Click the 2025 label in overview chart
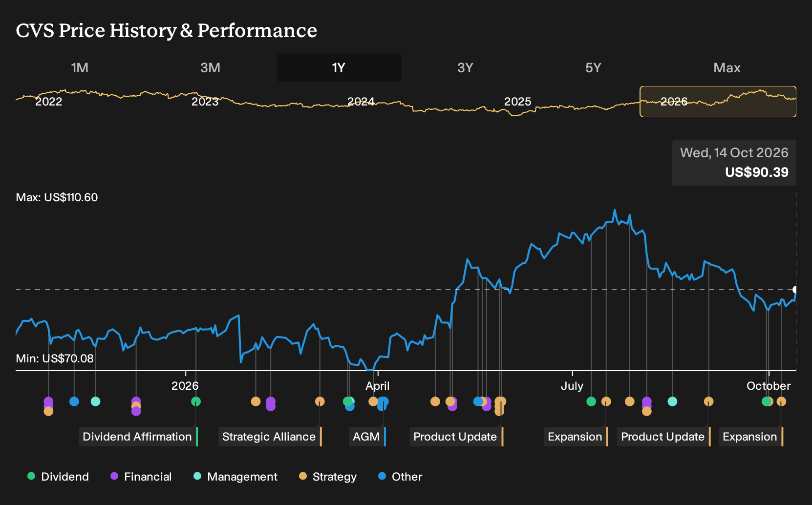 tap(517, 102)
